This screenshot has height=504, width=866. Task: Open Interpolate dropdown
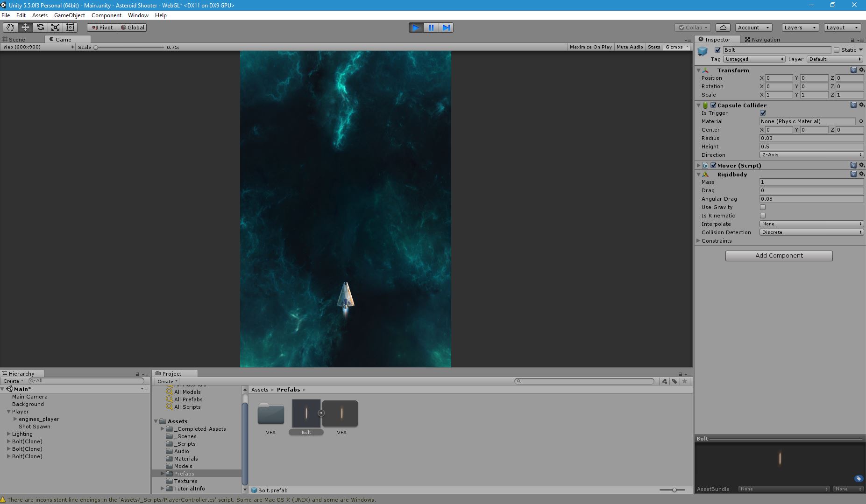coord(811,224)
